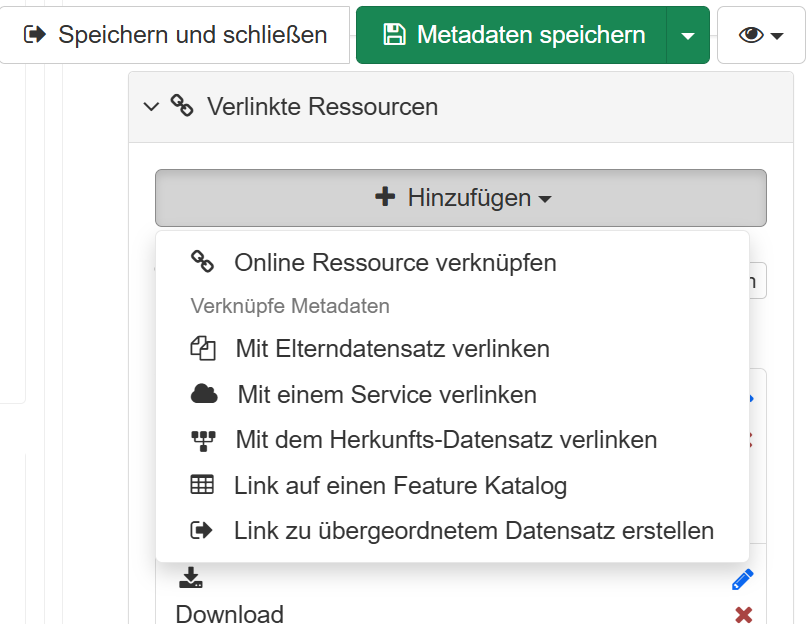812x642 pixels.
Task: Collapse the Verlinkte Ressourcen section
Action: pyautogui.click(x=152, y=106)
